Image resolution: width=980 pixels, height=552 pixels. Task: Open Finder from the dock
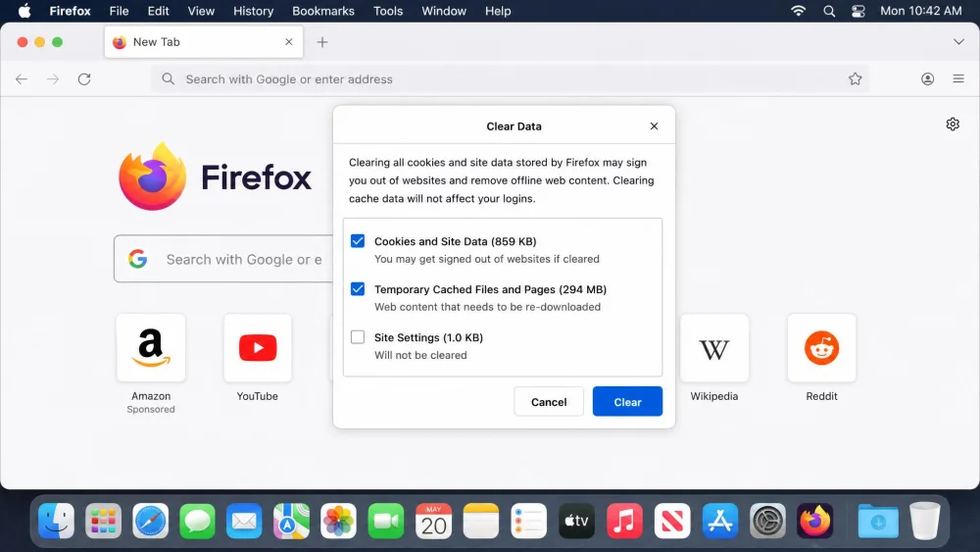pos(56,520)
